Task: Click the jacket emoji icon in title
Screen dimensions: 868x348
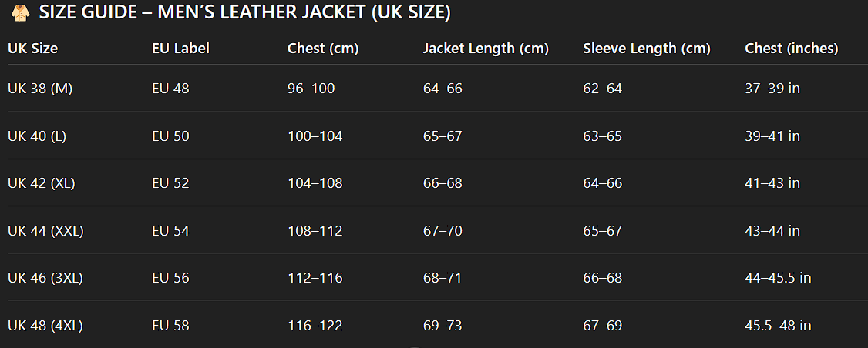Action: pos(20,13)
